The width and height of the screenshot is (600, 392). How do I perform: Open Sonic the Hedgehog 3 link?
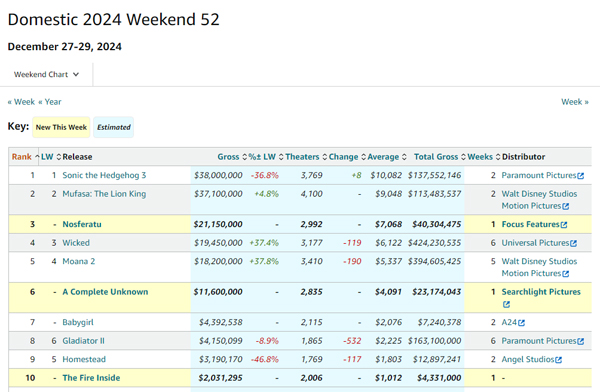coord(104,175)
